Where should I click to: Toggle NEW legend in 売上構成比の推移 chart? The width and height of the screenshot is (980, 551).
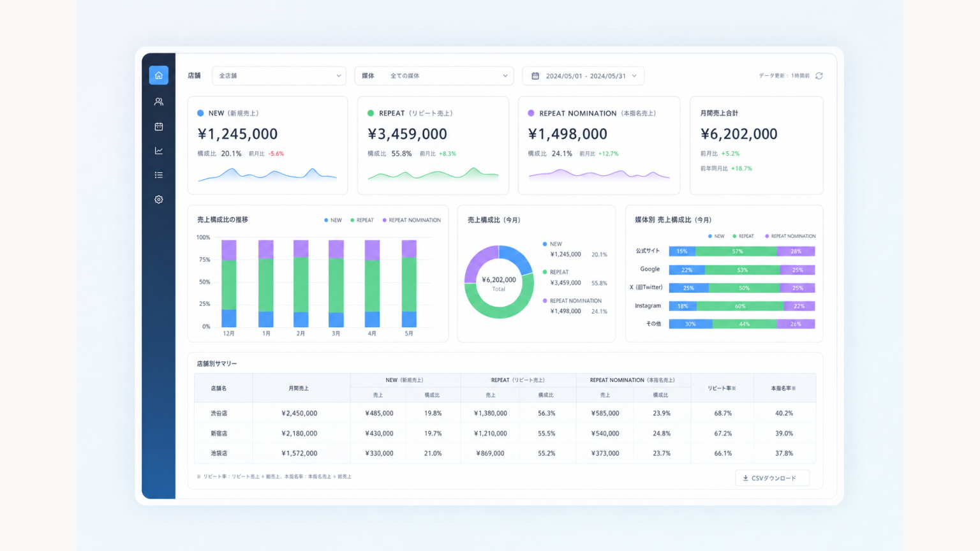(x=333, y=220)
